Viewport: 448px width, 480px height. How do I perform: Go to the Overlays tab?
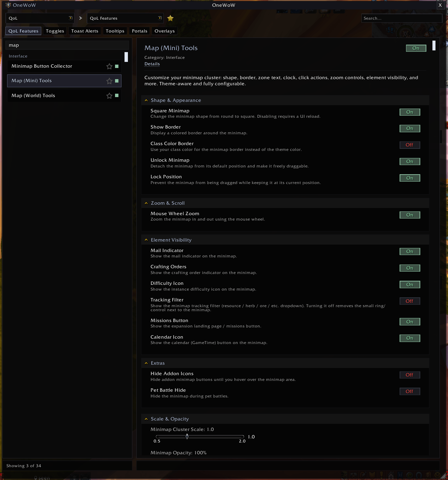click(164, 31)
